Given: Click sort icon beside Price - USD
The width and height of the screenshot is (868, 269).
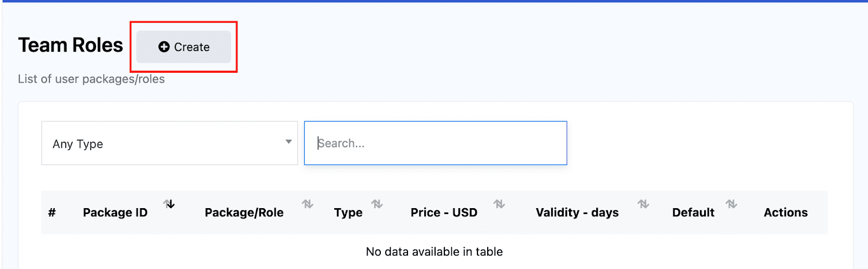Looking at the screenshot, I should pyautogui.click(x=499, y=204).
